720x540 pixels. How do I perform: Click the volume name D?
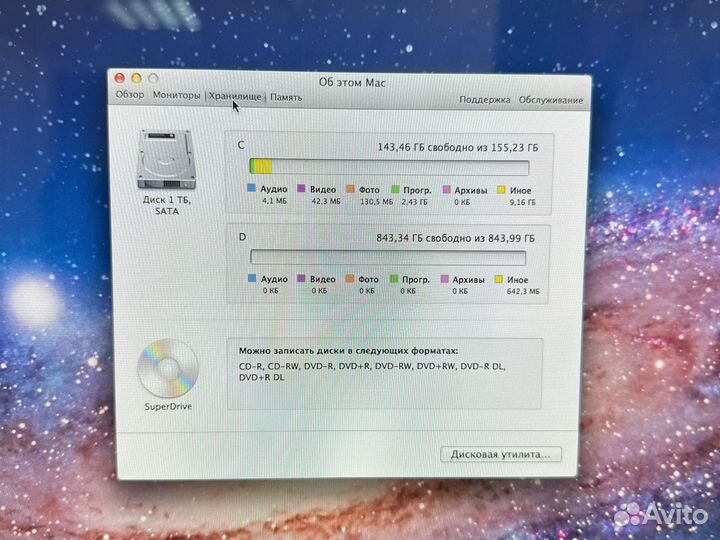coord(242,237)
